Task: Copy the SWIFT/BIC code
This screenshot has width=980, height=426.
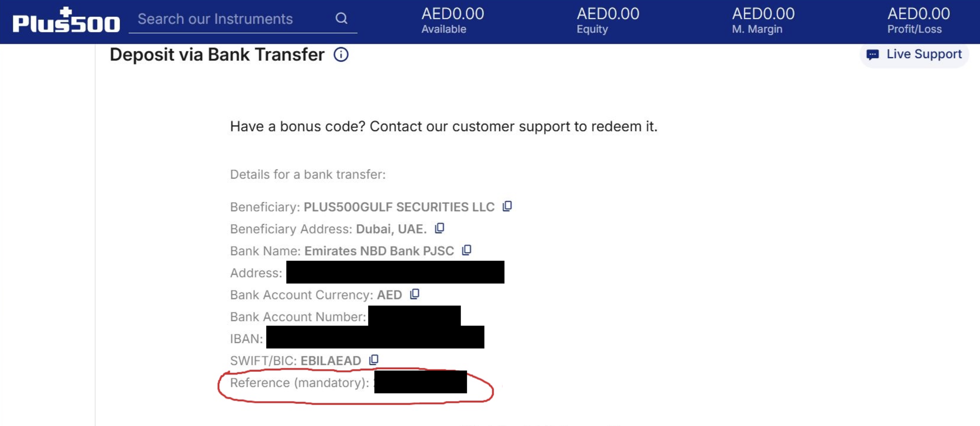Action: pyautogui.click(x=373, y=360)
